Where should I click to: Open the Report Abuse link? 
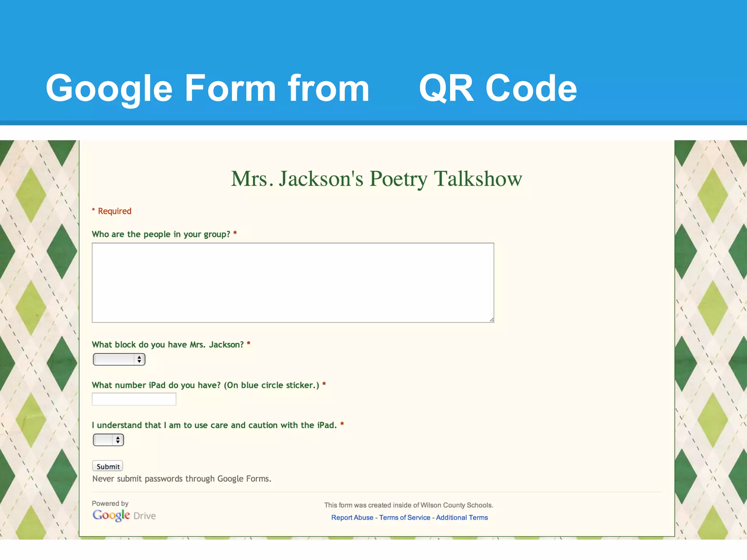coord(352,518)
